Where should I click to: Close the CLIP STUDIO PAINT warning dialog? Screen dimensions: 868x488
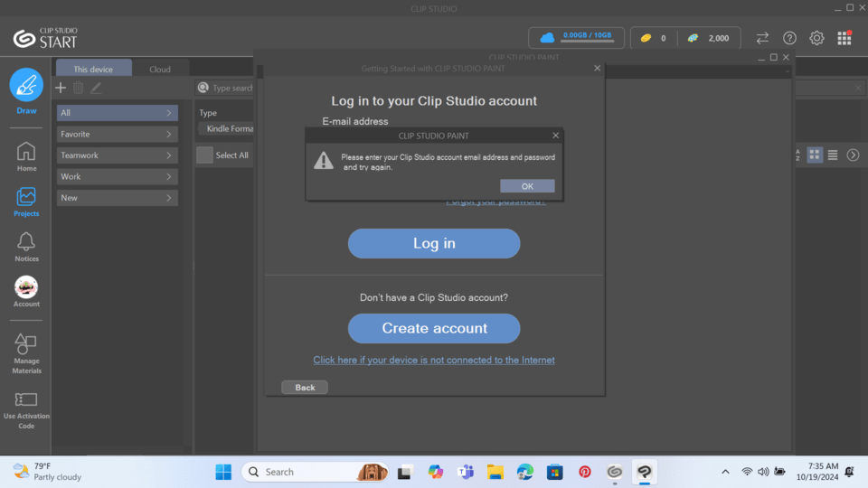[x=556, y=136]
